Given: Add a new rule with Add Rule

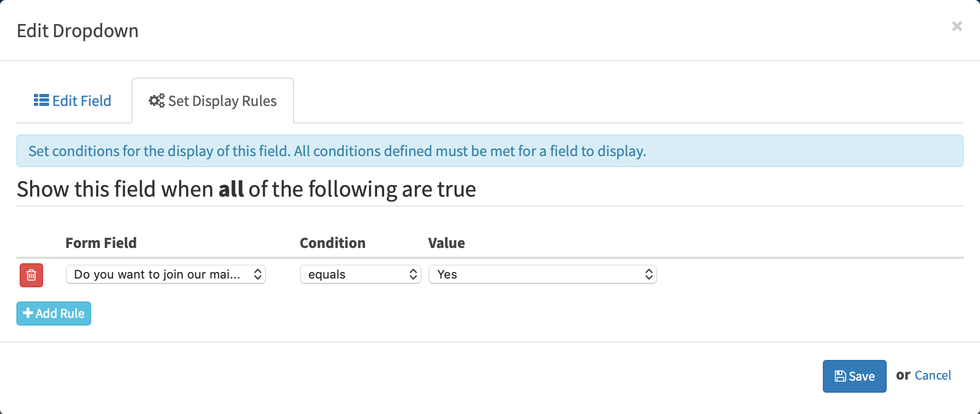Looking at the screenshot, I should [x=53, y=314].
